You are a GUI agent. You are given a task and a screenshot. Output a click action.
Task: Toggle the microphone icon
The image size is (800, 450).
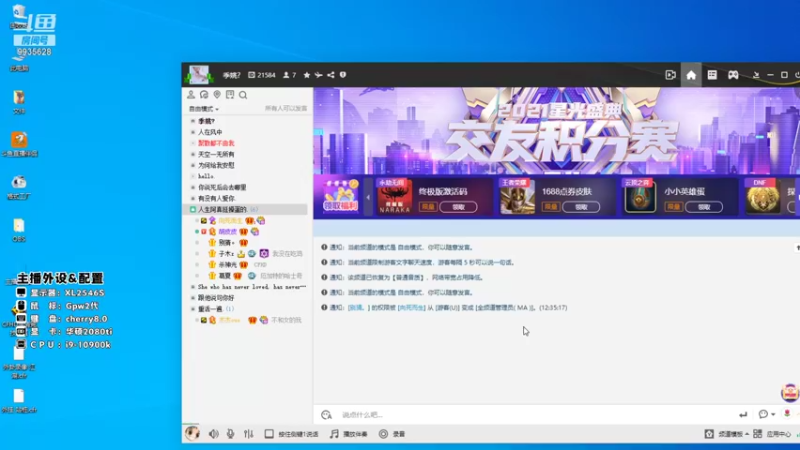231,434
